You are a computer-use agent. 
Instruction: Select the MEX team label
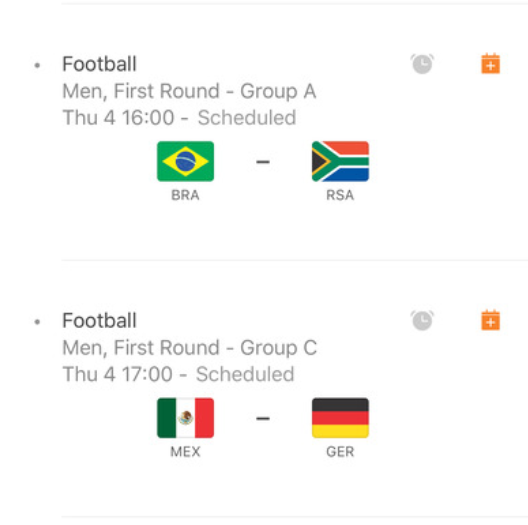coord(185,452)
